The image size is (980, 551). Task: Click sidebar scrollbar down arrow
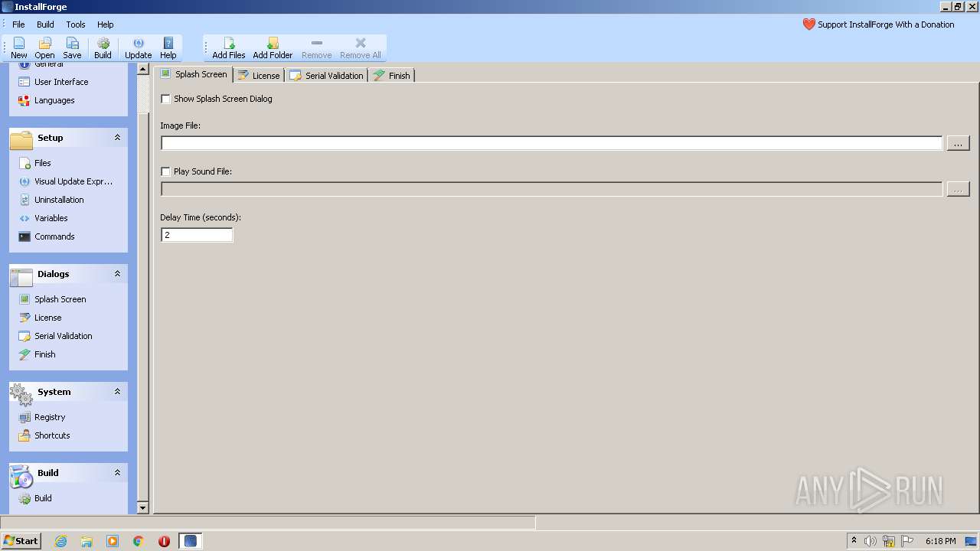[x=142, y=507]
